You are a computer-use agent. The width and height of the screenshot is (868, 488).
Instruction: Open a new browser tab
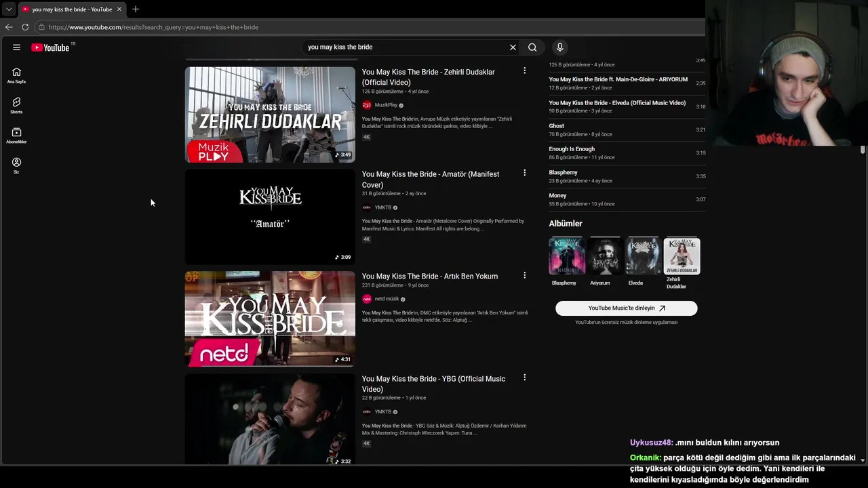click(x=136, y=9)
